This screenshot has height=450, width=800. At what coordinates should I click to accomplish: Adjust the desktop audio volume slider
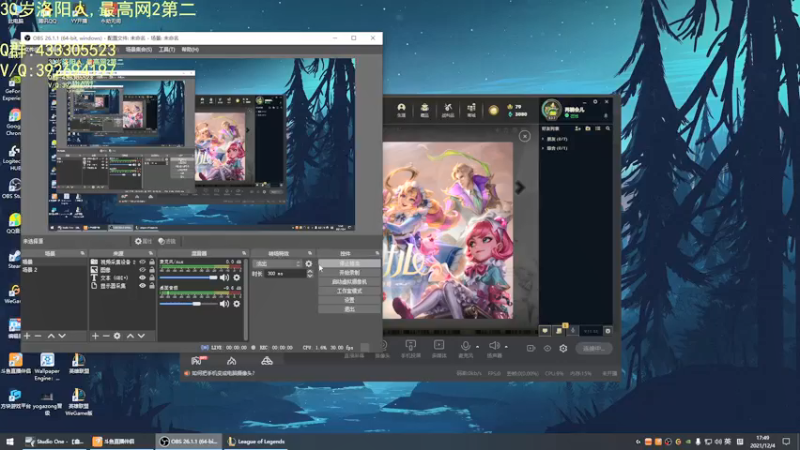[x=188, y=304]
